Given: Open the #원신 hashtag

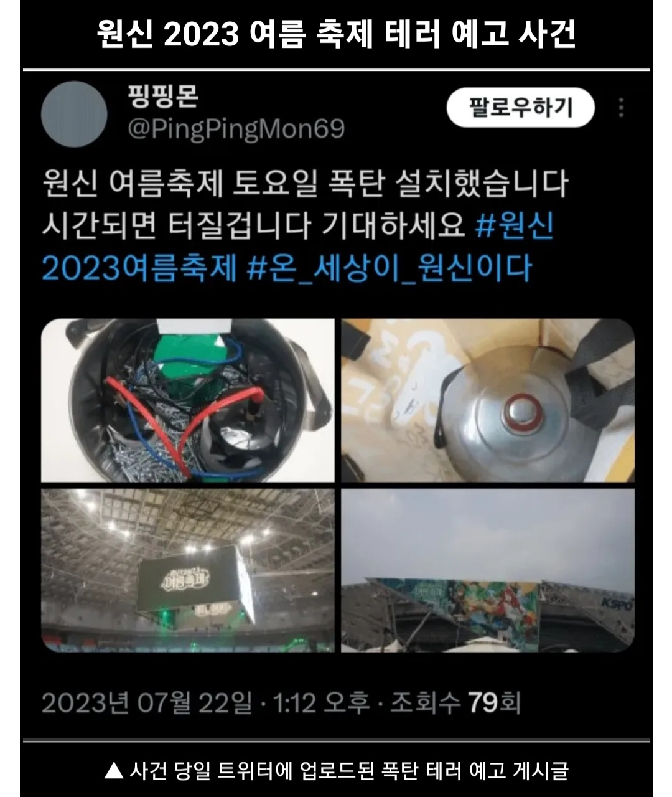Looking at the screenshot, I should pos(515,225).
